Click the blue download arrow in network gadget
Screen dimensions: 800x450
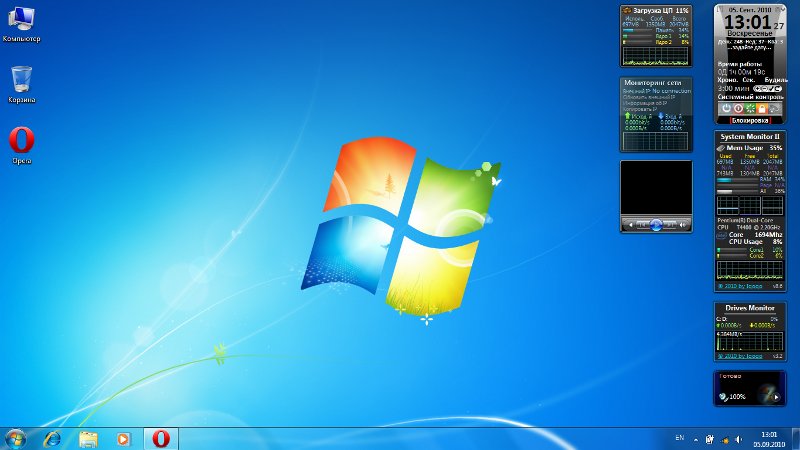(x=661, y=116)
